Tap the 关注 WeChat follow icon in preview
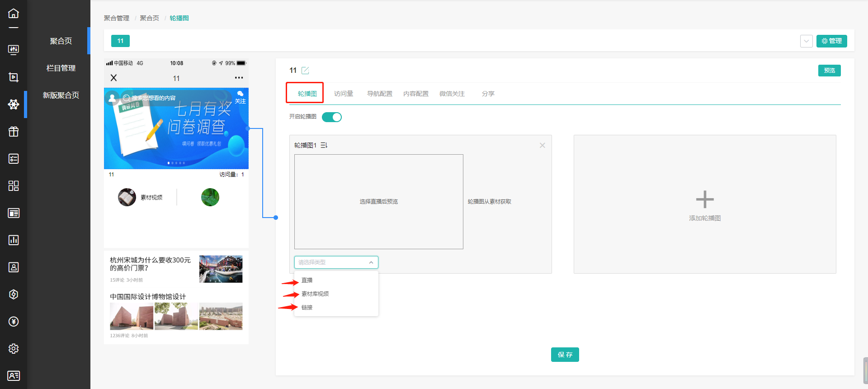Viewport: 868px width, 389px height. tap(240, 97)
